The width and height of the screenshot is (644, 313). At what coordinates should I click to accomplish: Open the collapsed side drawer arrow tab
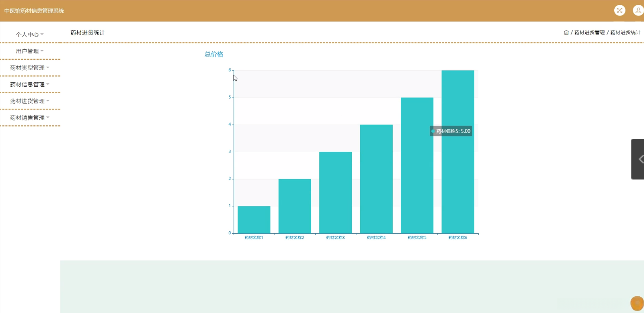(x=638, y=159)
